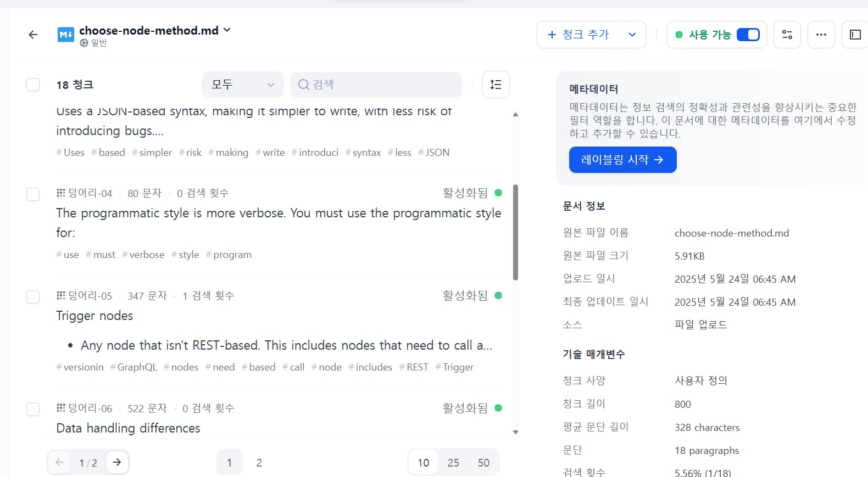Check the select-all checkbox beside 18 청크
Viewport: 868px width, 477px height.
[33, 85]
